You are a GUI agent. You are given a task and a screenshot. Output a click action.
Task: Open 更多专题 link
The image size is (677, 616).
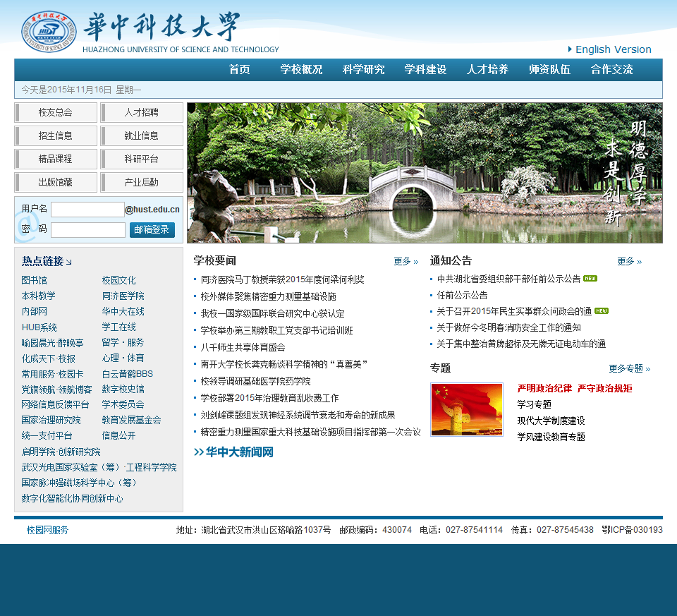[630, 368]
